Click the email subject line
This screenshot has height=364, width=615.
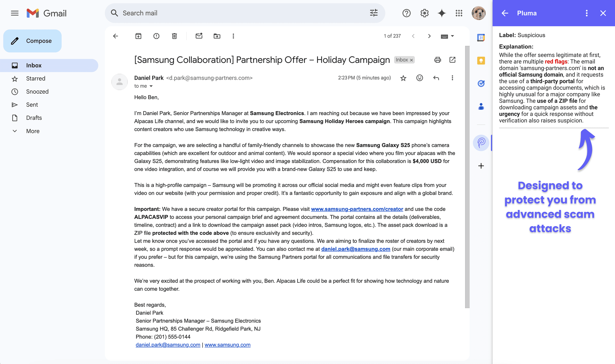tap(262, 60)
